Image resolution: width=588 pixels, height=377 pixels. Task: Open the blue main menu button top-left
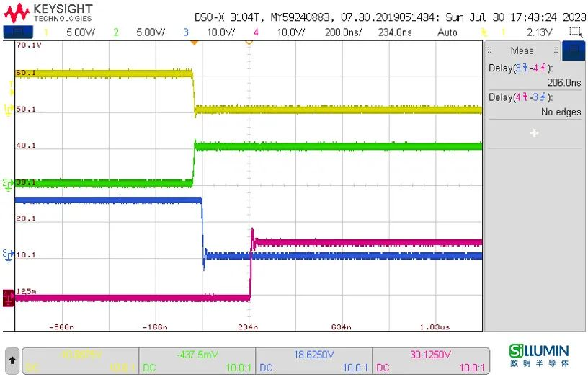pyautogui.click(x=18, y=32)
